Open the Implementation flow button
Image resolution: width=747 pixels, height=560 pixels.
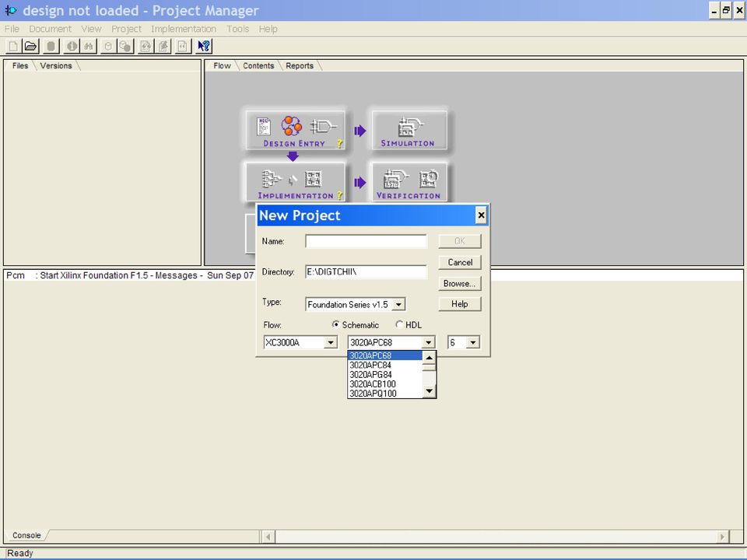tap(296, 183)
